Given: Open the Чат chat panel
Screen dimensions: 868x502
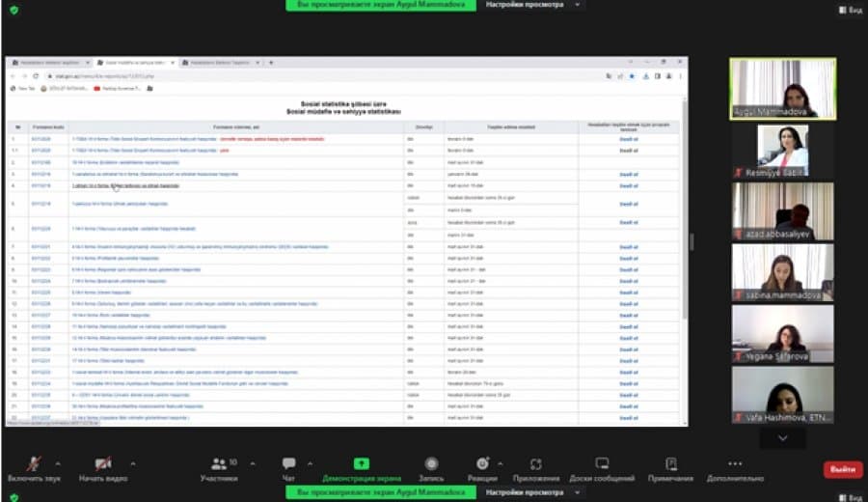Looking at the screenshot, I should pyautogui.click(x=288, y=468).
